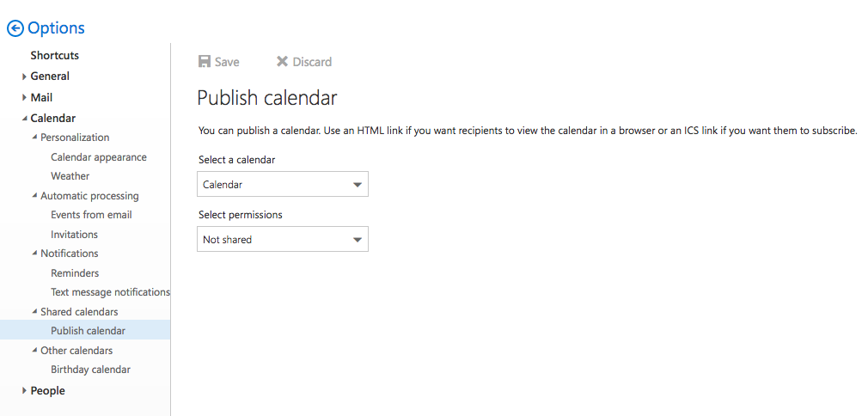Open the Select permissions dropdown
The image size is (868, 416).
283,239
